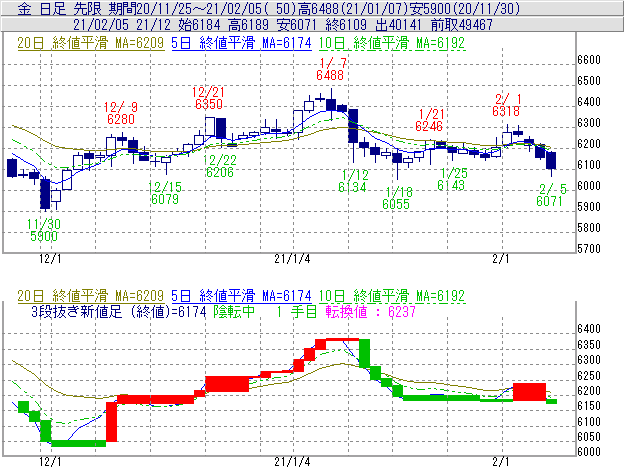Click the 2/1 date label under upper chart
The width and height of the screenshot is (624, 473).
[x=501, y=259]
